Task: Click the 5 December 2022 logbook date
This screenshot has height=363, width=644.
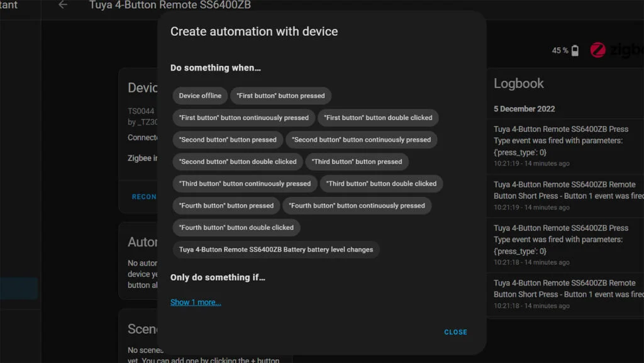Action: pos(524,109)
